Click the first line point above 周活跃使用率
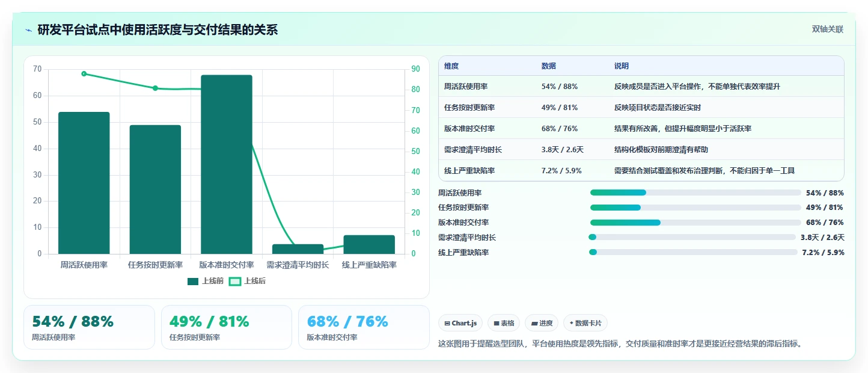The width and height of the screenshot is (868, 373). click(84, 74)
